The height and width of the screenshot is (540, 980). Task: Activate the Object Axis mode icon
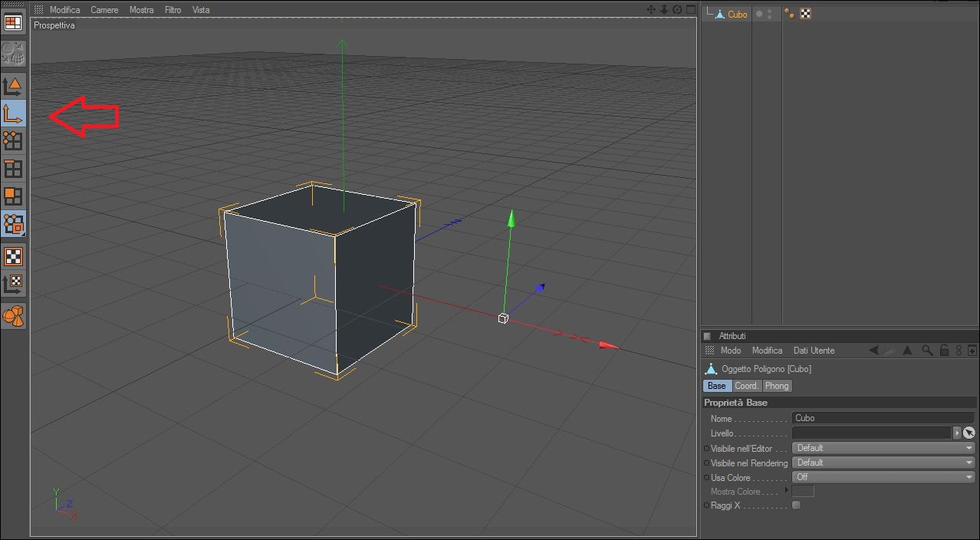tap(13, 114)
